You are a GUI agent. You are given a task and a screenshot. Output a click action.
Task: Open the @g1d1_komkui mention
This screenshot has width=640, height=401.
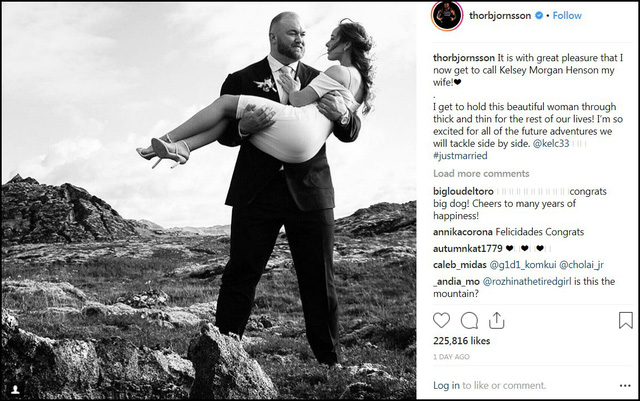coord(523,265)
